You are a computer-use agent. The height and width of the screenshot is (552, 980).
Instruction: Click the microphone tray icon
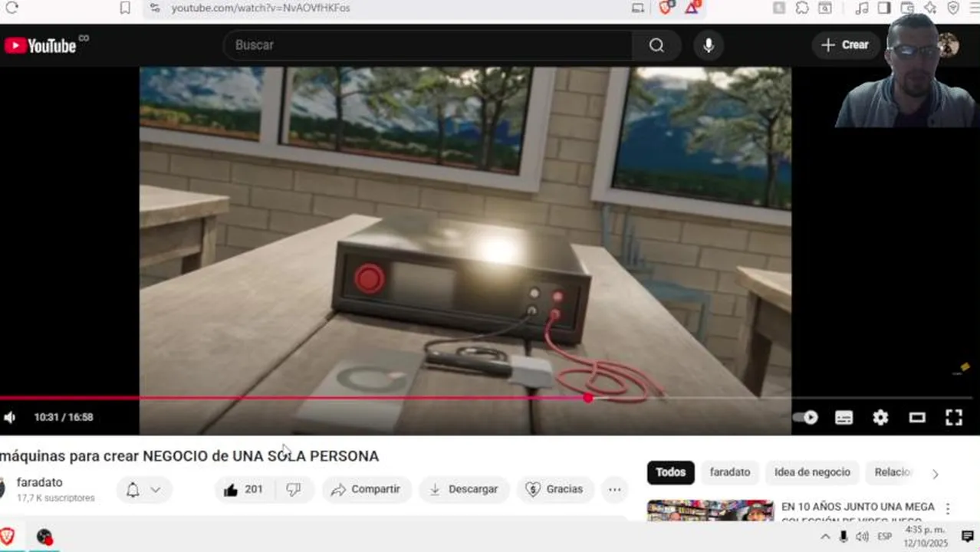(844, 537)
